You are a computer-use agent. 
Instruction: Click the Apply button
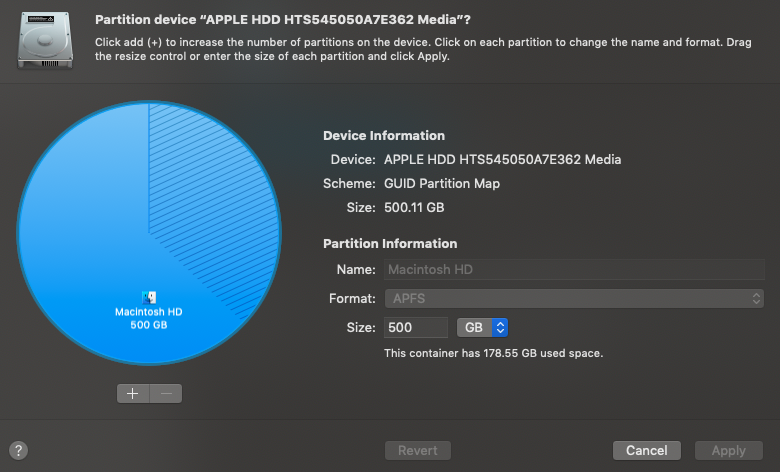click(x=729, y=451)
